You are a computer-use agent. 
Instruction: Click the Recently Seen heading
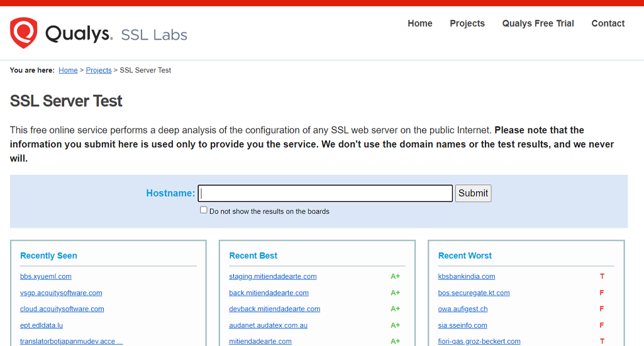point(48,255)
